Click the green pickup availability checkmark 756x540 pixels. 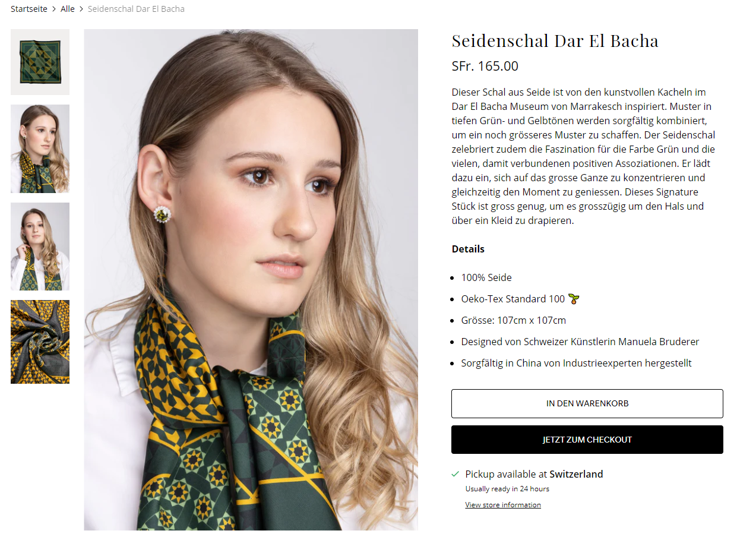456,474
